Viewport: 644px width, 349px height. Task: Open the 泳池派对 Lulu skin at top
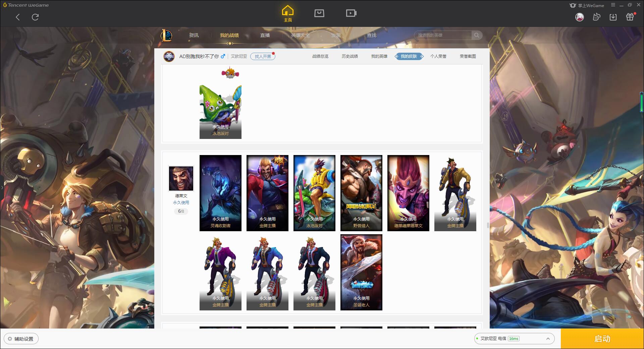tap(220, 112)
